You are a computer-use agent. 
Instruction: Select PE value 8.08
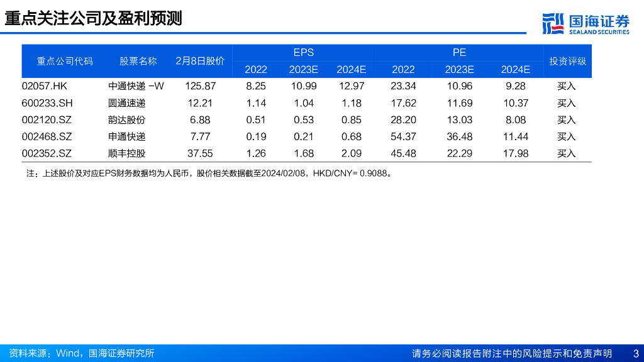pos(516,120)
